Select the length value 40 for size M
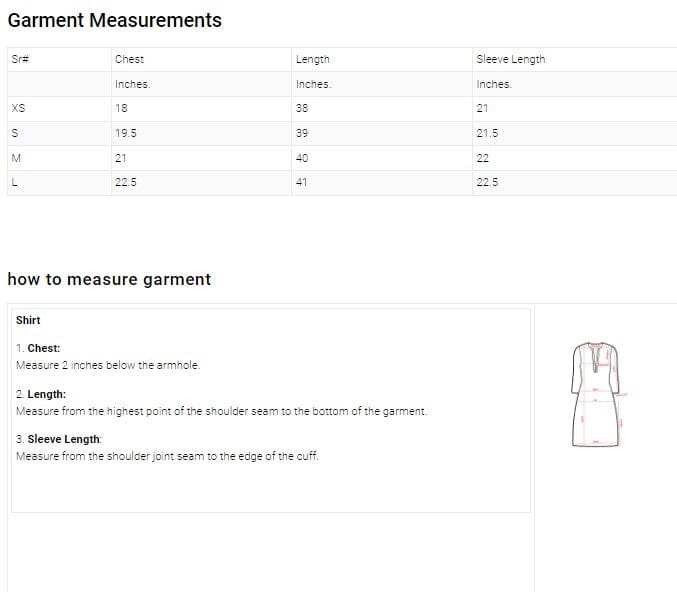Image resolution: width=677 pixels, height=592 pixels. (x=302, y=158)
